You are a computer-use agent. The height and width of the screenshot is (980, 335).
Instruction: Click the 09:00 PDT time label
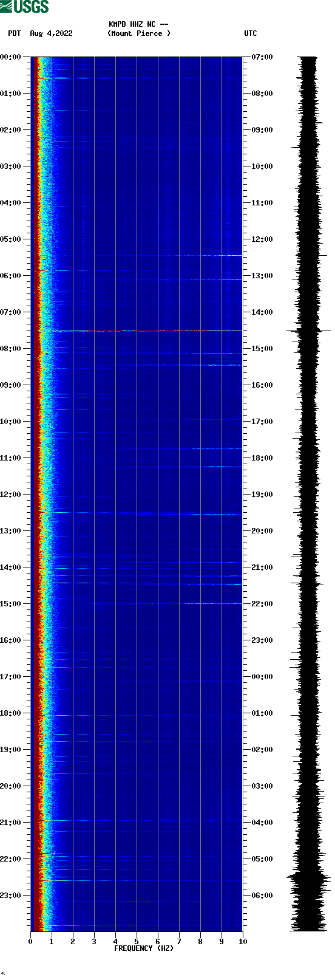pos(11,385)
